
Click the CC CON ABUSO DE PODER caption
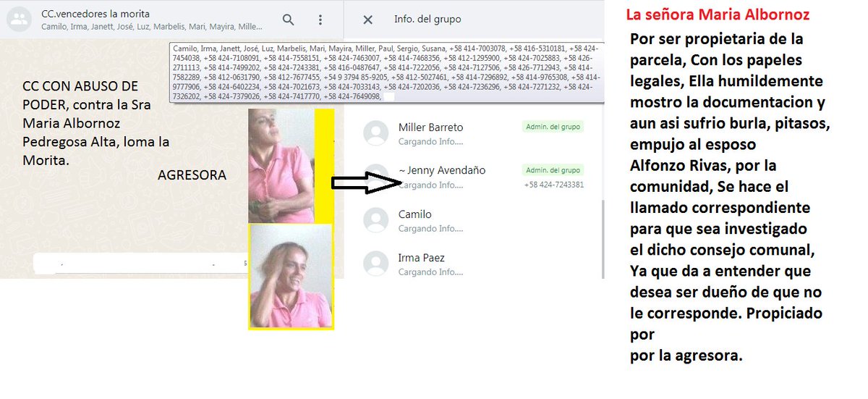pos(96,122)
